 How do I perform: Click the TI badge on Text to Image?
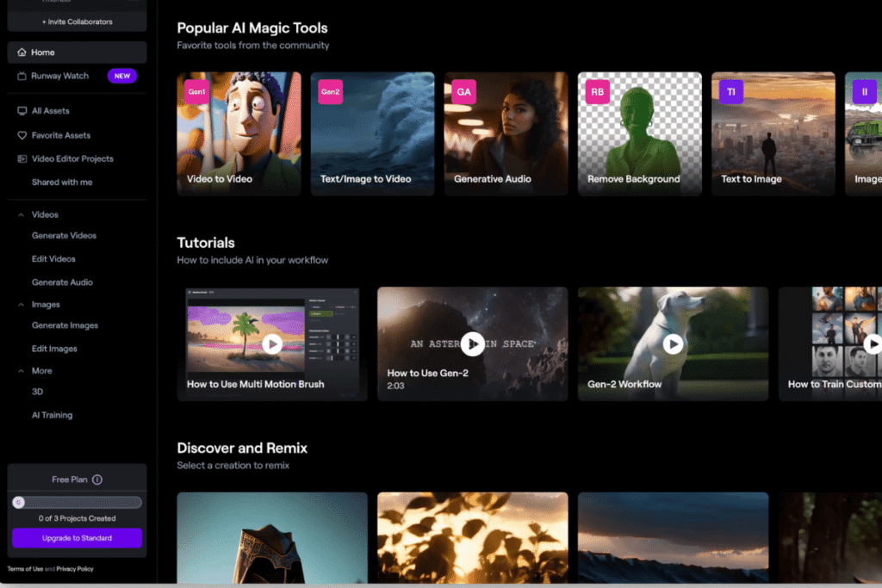(731, 91)
